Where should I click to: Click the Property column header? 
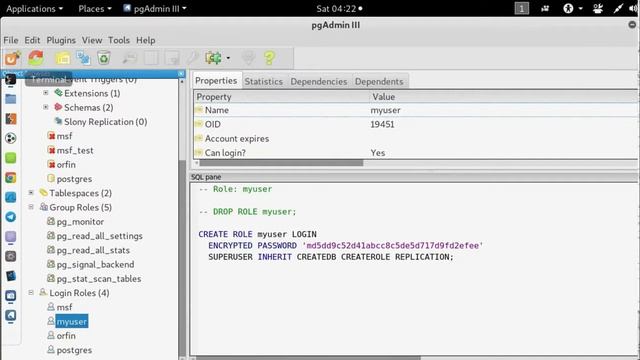pos(281,97)
